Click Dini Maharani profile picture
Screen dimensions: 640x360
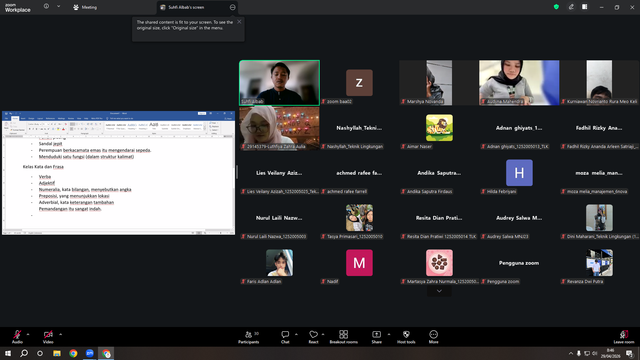click(599, 218)
